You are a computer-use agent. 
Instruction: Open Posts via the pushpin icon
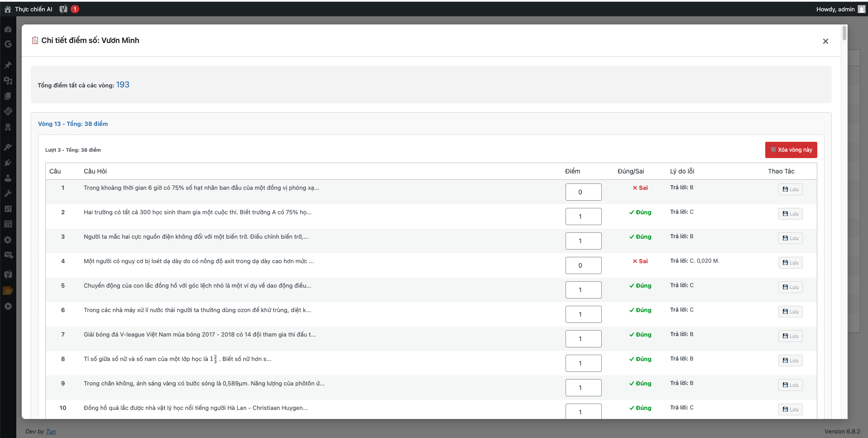point(8,65)
